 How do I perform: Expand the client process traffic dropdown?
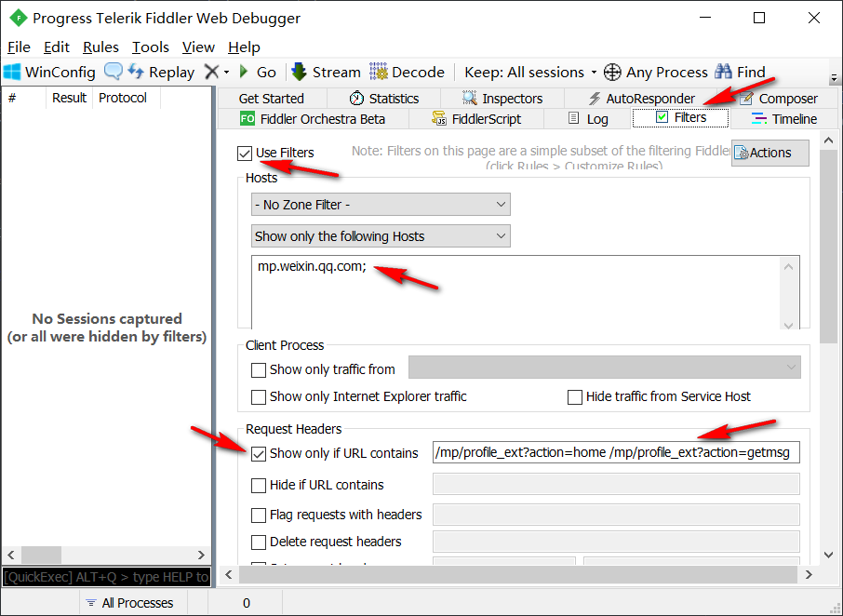click(604, 368)
